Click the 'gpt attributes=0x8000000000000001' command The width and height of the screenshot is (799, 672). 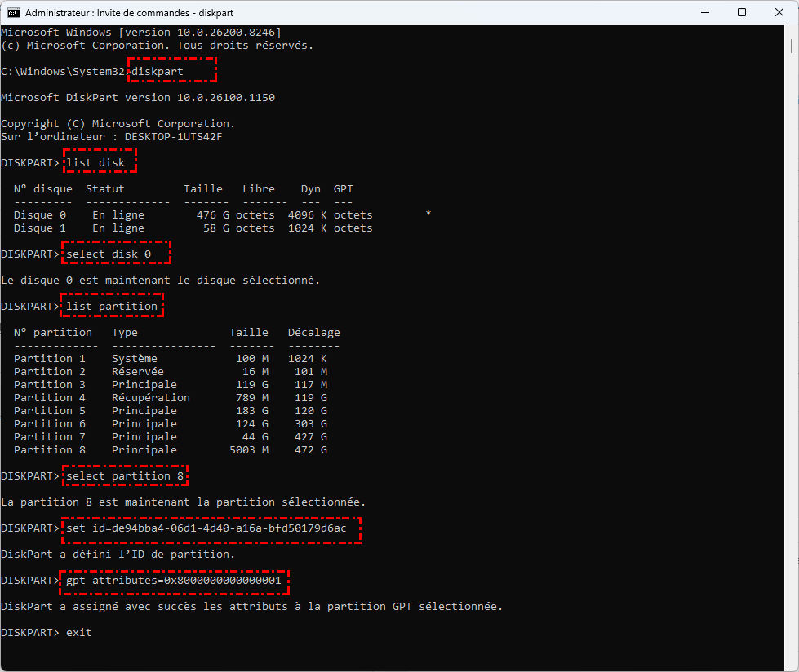[174, 581]
